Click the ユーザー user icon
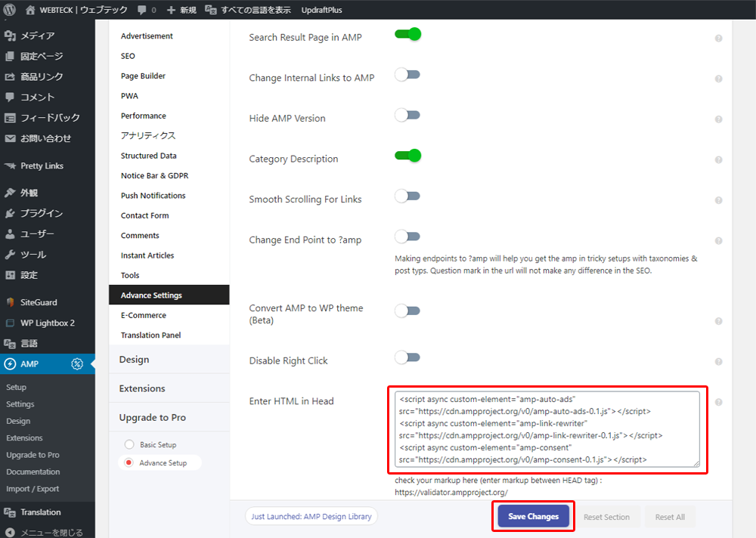This screenshot has height=538, width=756. (x=10, y=233)
